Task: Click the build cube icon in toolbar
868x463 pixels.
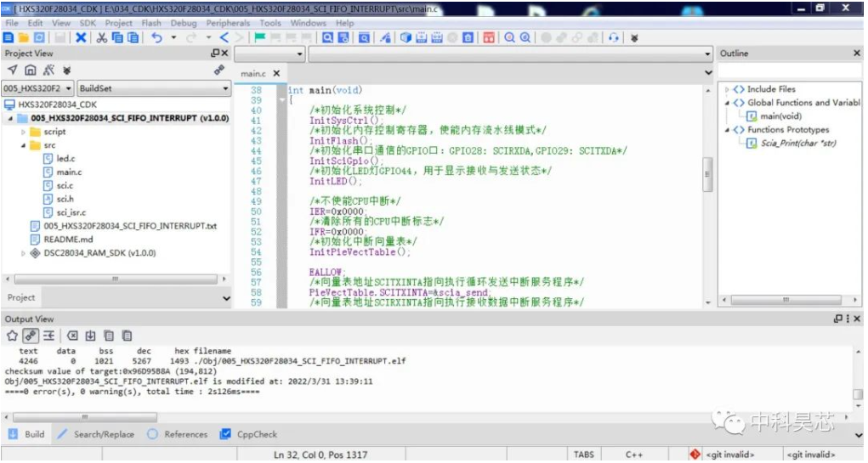Action: [406, 37]
